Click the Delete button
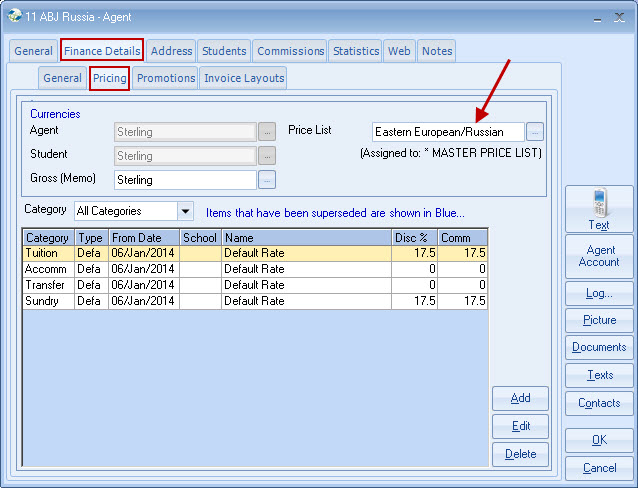 [x=520, y=454]
